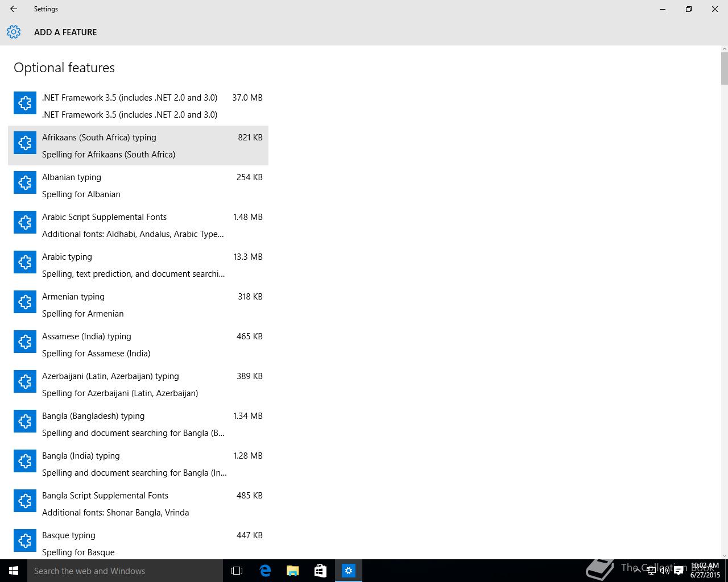Select Bangla (India) typing feature
The image size is (728, 582).
(138, 464)
